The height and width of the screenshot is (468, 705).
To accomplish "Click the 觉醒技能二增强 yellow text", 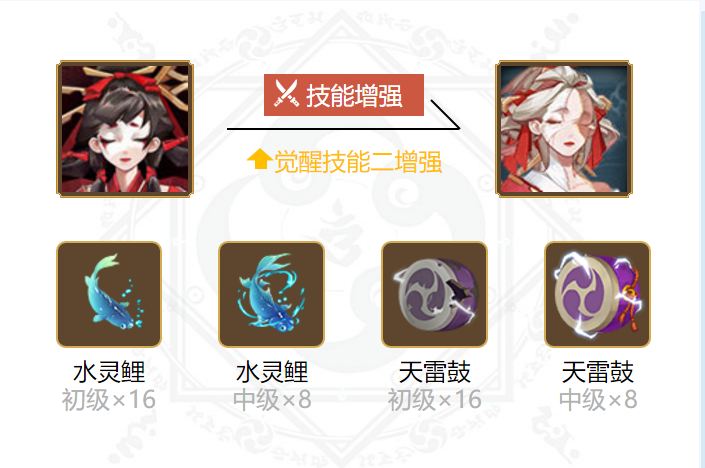I will tap(358, 162).
